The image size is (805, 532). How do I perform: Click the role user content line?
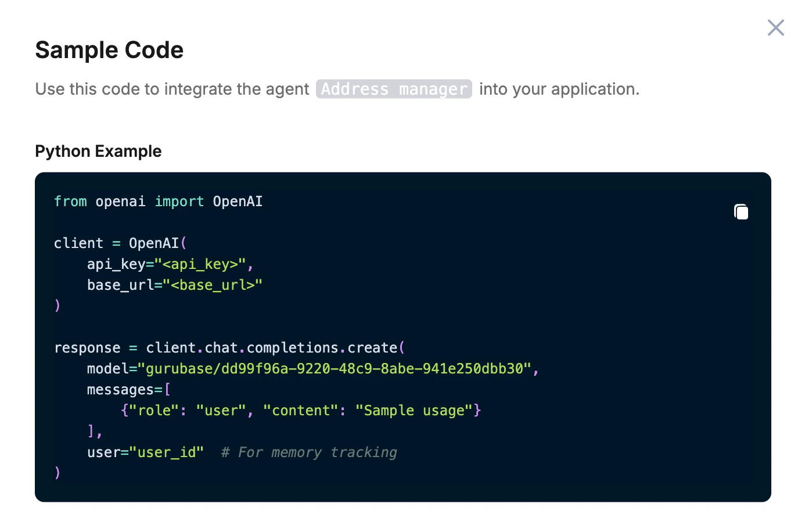pos(301,411)
